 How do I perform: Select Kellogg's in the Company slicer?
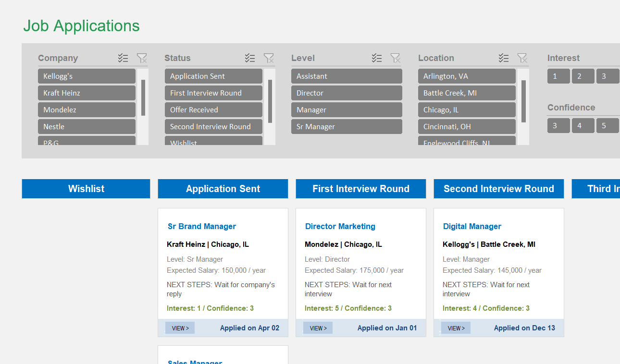pyautogui.click(x=87, y=76)
